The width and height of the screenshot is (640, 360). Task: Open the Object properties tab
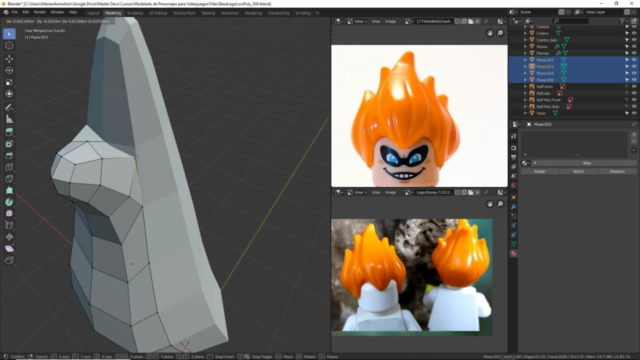513,198
